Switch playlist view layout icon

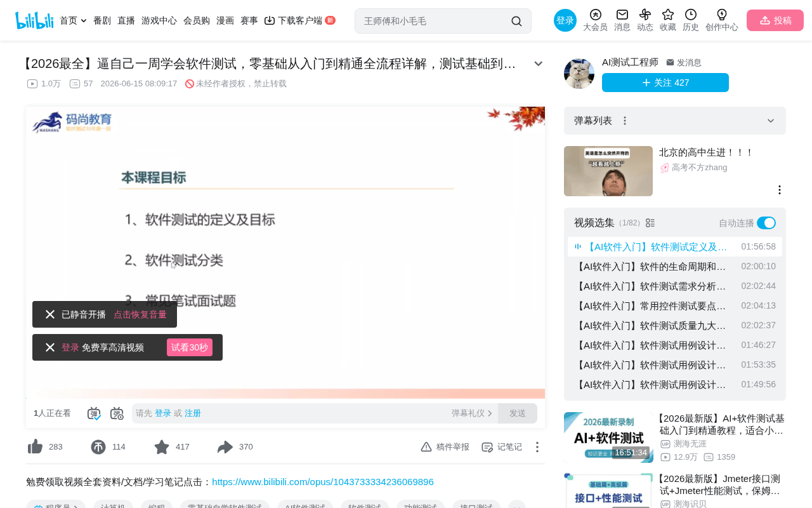pos(650,223)
